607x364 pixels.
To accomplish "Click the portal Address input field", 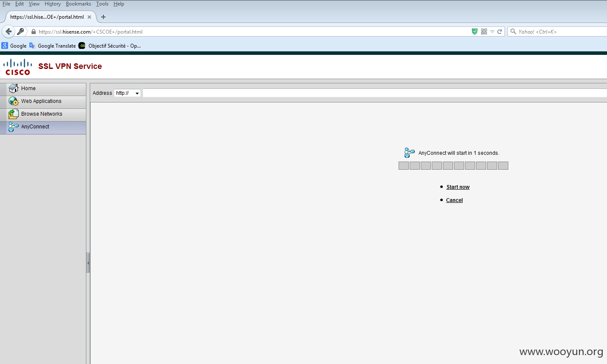I will [x=375, y=93].
